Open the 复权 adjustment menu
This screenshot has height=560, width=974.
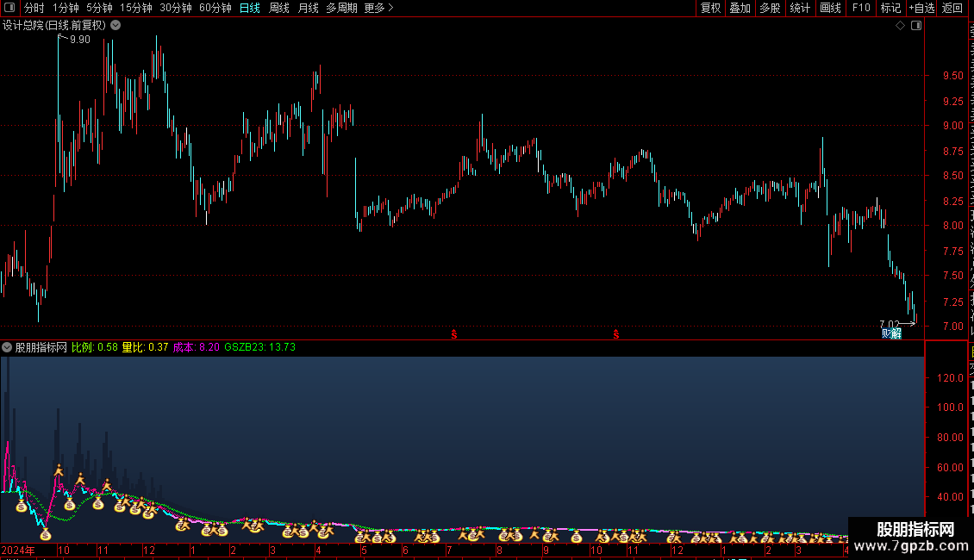coord(710,8)
